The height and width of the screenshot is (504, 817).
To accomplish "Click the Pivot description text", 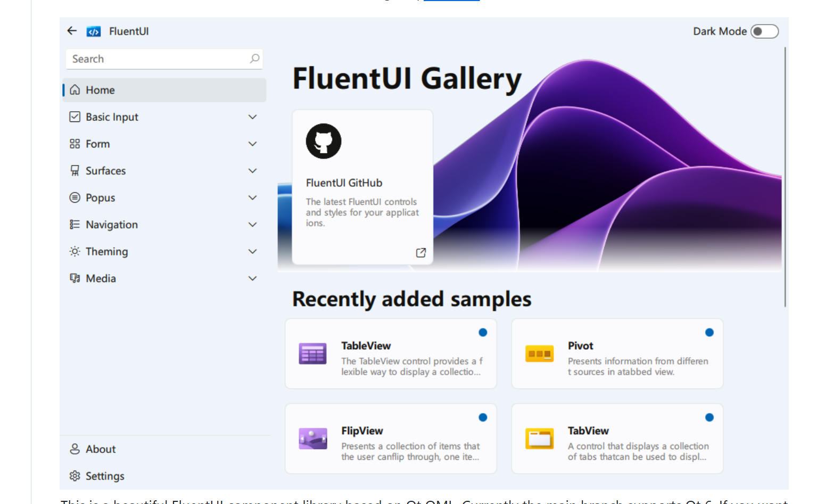I will 638,366.
